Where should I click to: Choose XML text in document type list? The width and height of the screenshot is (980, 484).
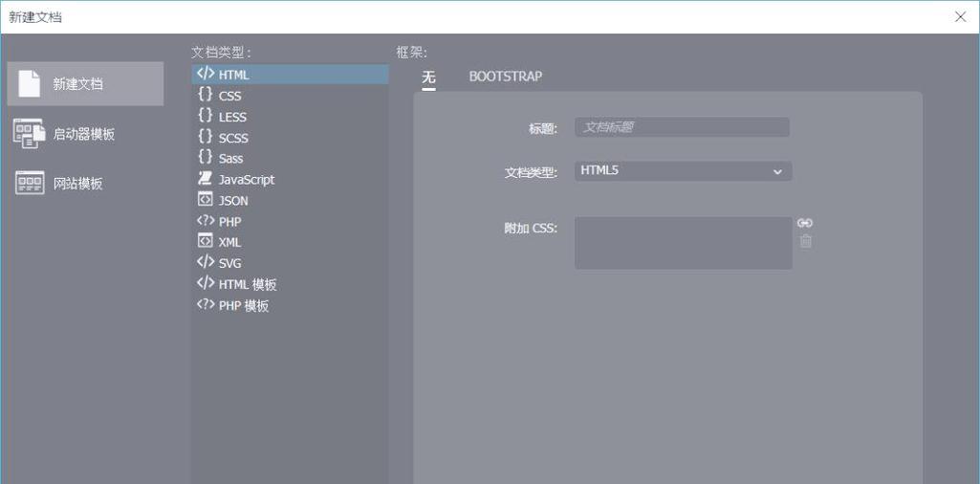click(230, 243)
